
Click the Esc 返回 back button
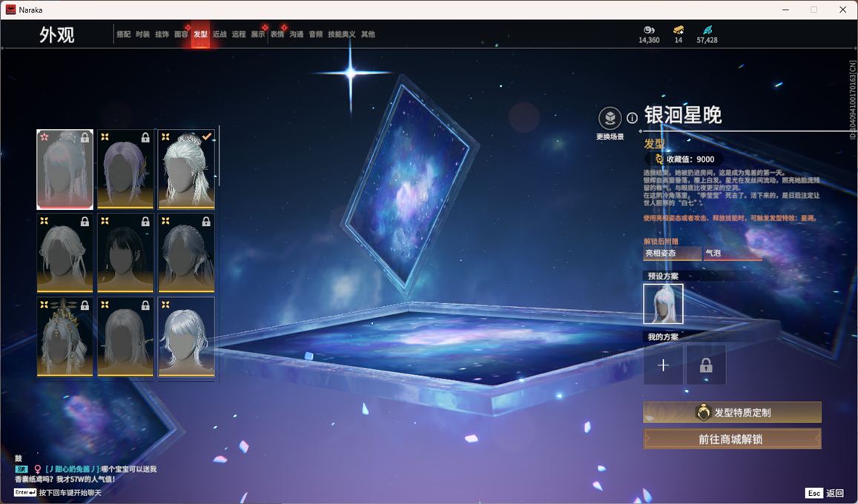[x=824, y=493]
